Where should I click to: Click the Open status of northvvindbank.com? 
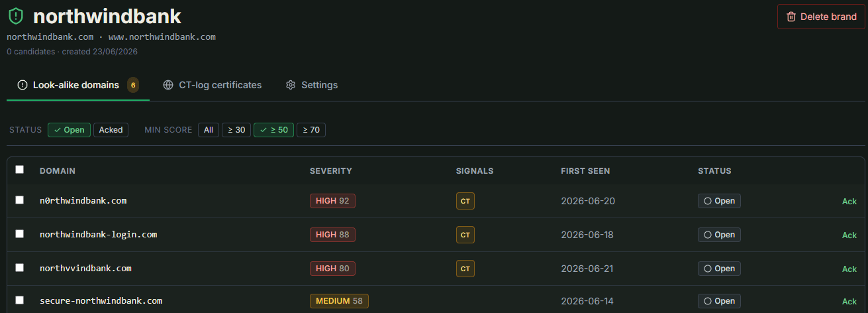tap(719, 268)
